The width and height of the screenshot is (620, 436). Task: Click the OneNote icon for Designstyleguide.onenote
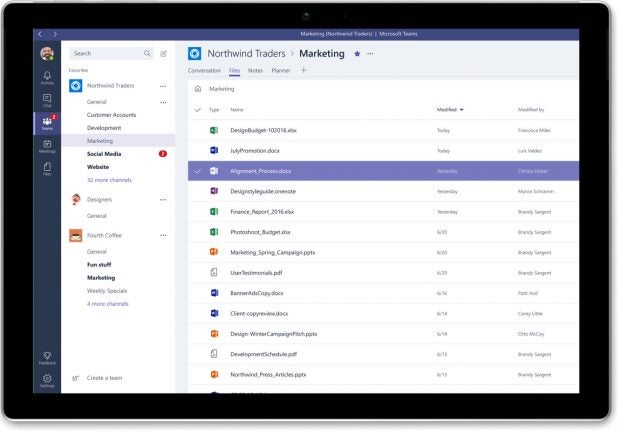coord(214,191)
